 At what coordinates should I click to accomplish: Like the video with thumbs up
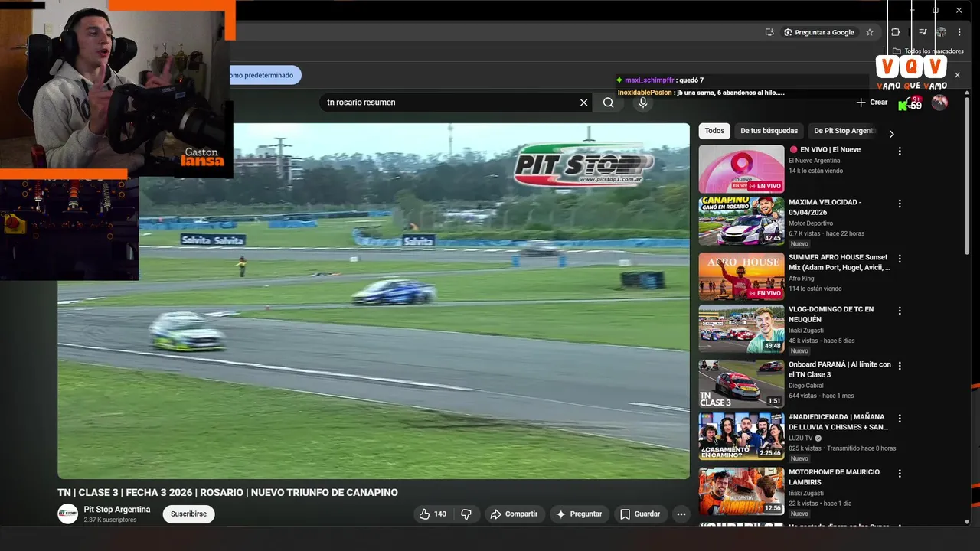[x=433, y=514]
